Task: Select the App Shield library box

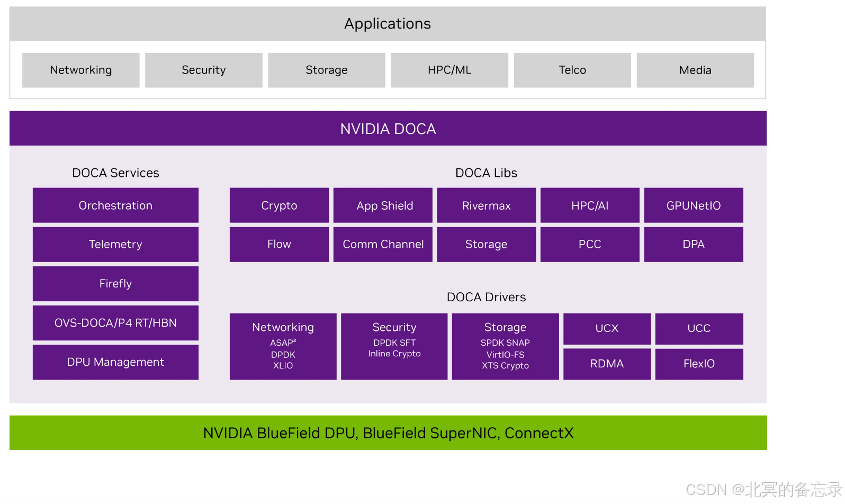Action: tap(383, 205)
